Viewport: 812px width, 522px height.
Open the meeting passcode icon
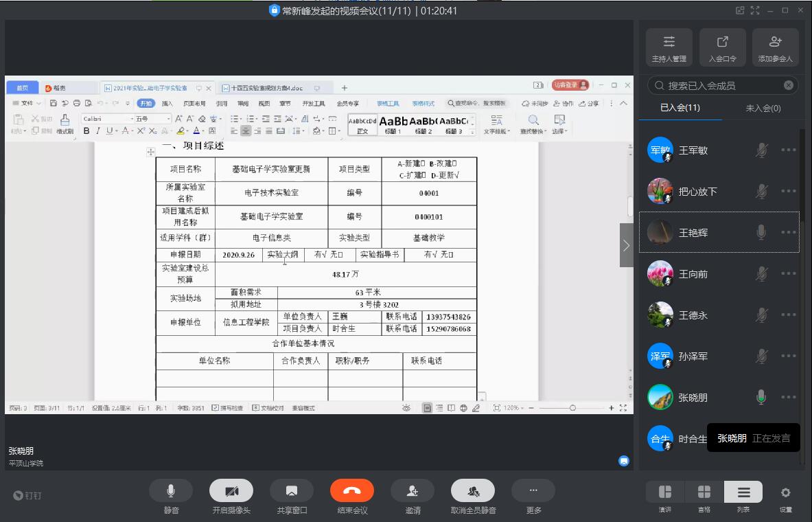pos(722,47)
